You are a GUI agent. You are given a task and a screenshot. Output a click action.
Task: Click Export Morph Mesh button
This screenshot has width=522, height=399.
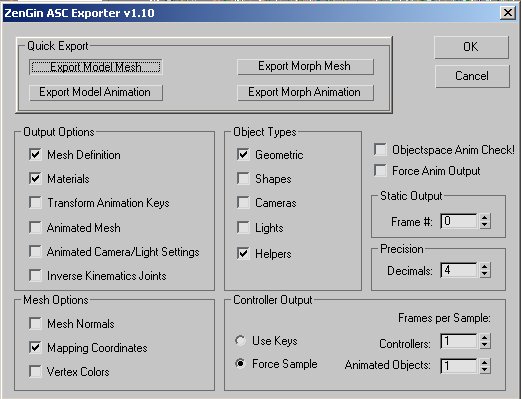pos(305,66)
